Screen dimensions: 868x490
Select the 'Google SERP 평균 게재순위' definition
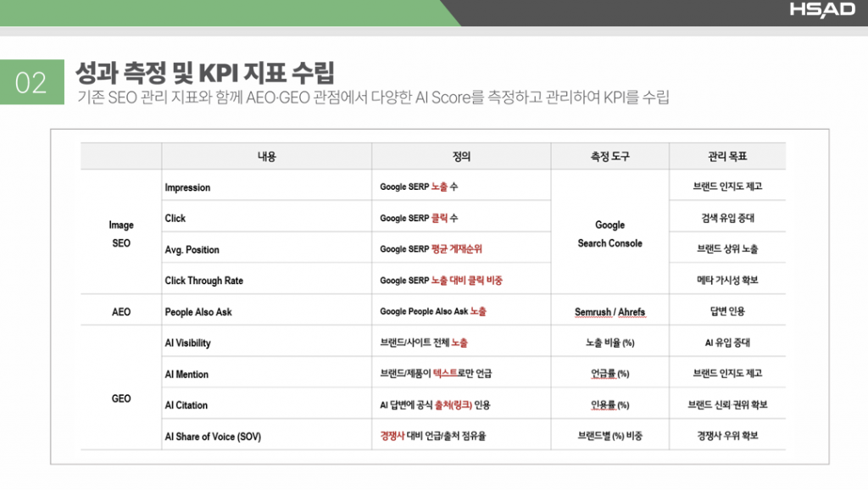click(x=431, y=249)
